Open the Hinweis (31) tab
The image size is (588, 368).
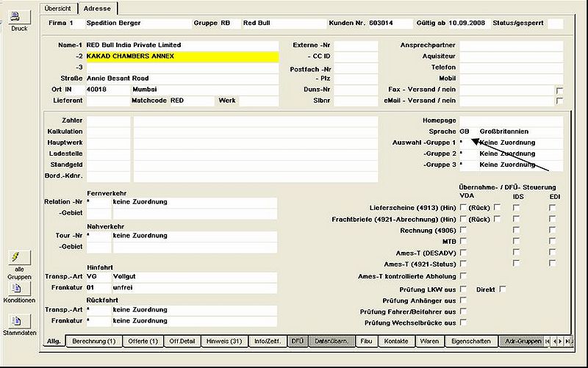tap(224, 342)
